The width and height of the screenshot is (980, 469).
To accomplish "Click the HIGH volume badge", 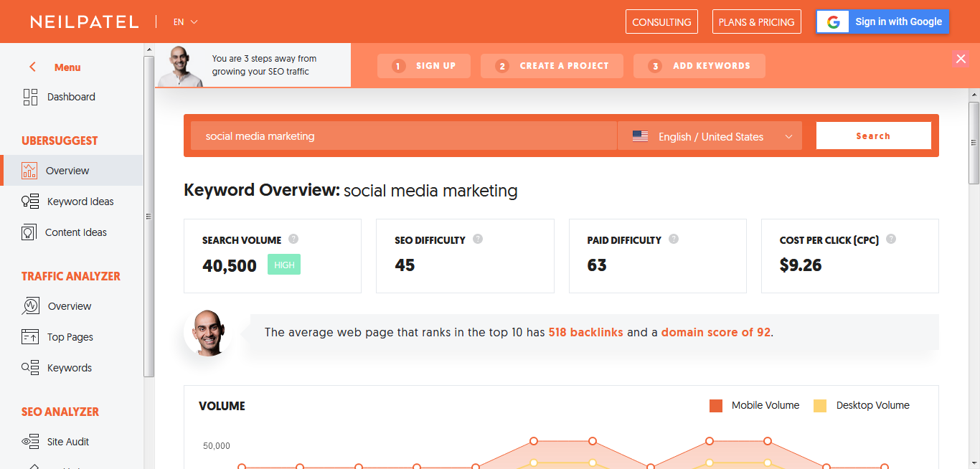I will click(x=284, y=265).
